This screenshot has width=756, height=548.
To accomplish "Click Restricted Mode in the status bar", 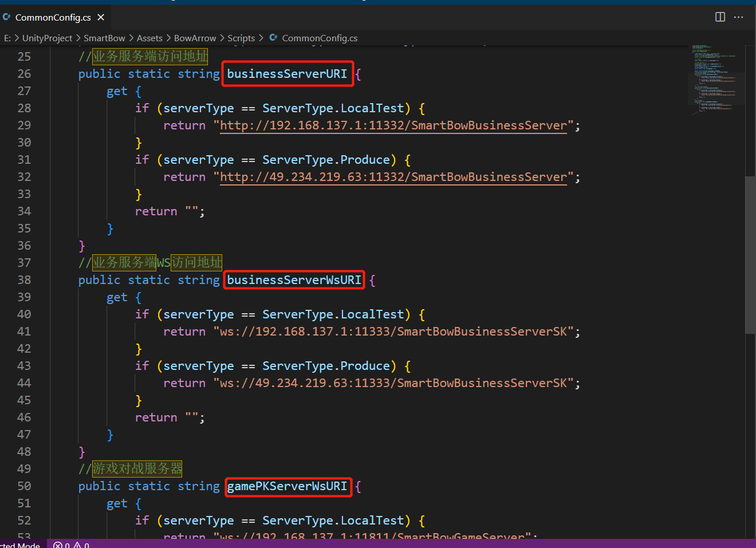I will click(21, 545).
